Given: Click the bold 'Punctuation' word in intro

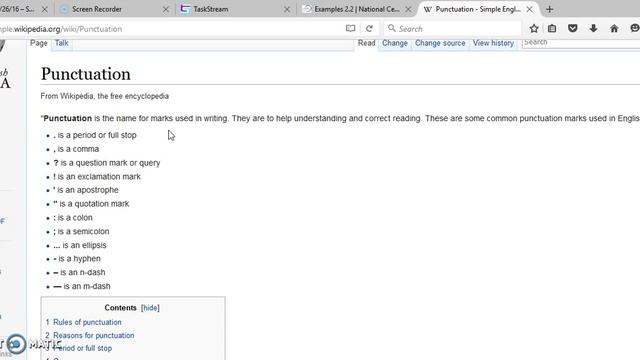Looking at the screenshot, I should tap(68, 118).
